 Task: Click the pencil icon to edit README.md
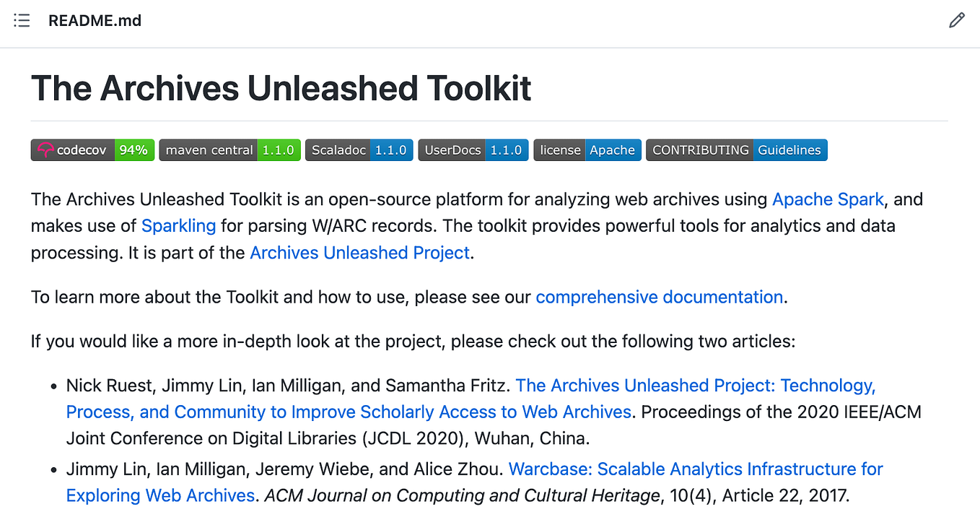957,20
